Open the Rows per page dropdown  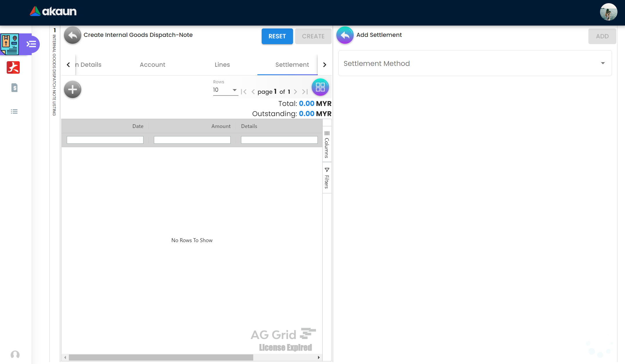[x=225, y=90]
